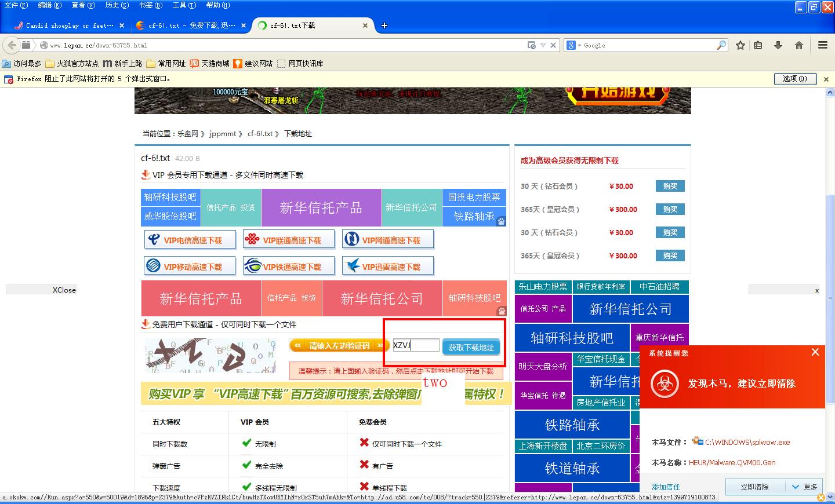Click the 获取下载地址 button
Viewport: 835px width, 504px height.
click(x=471, y=347)
